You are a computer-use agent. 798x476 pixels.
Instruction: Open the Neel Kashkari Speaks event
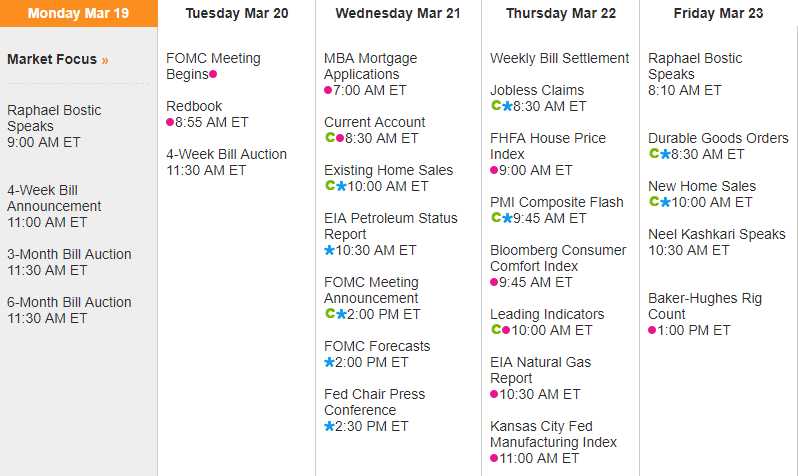pos(716,234)
